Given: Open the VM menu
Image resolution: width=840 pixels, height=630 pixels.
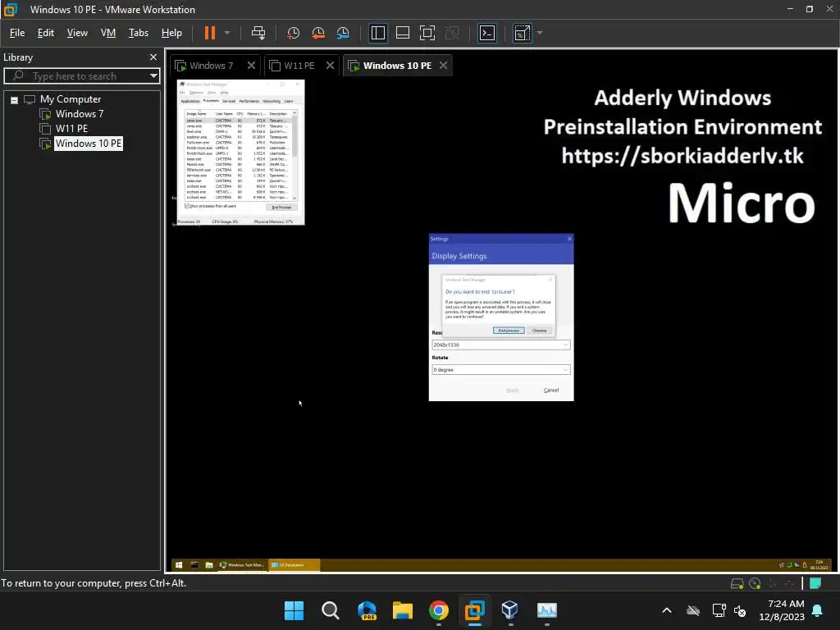Looking at the screenshot, I should click(x=108, y=33).
